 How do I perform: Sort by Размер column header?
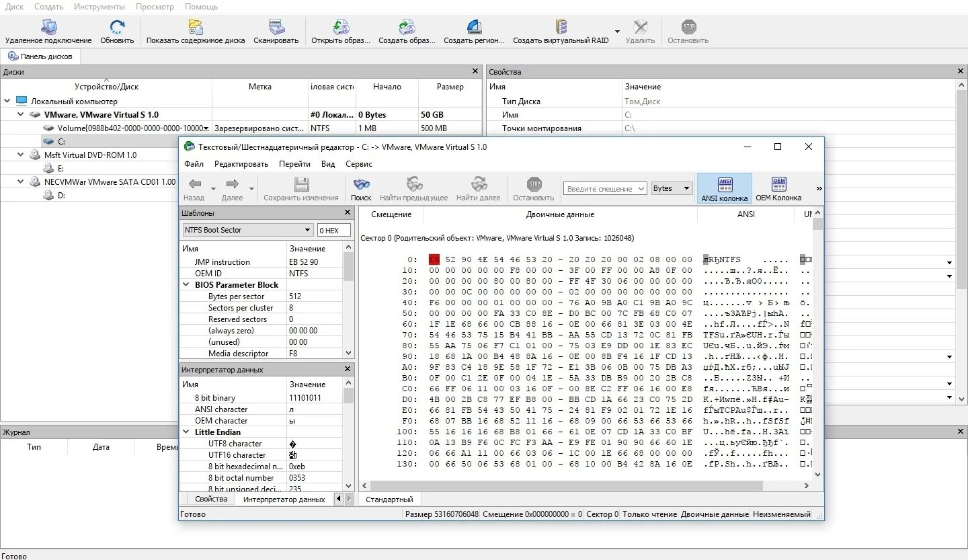(x=450, y=86)
